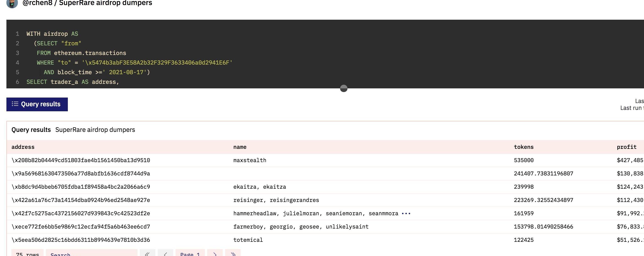
Task: Jump to the last results page
Action: pyautogui.click(x=233, y=253)
